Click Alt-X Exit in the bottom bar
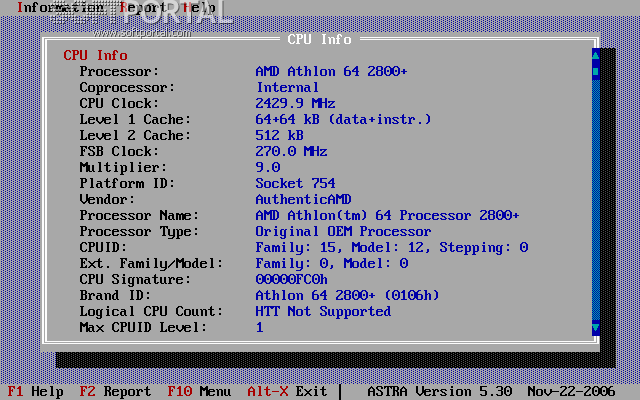Viewport: 640px width, 400px height. tap(287, 391)
